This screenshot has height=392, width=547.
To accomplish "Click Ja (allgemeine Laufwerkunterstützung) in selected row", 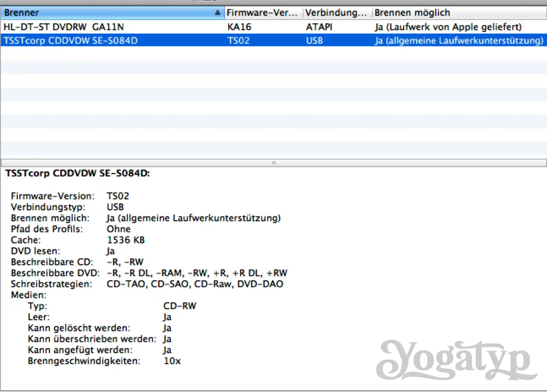I will tap(459, 40).
